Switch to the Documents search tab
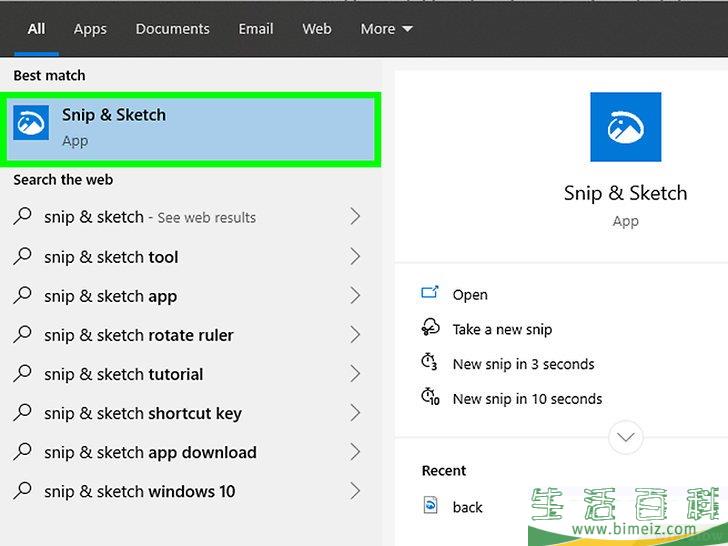The height and width of the screenshot is (546, 728). [172, 29]
